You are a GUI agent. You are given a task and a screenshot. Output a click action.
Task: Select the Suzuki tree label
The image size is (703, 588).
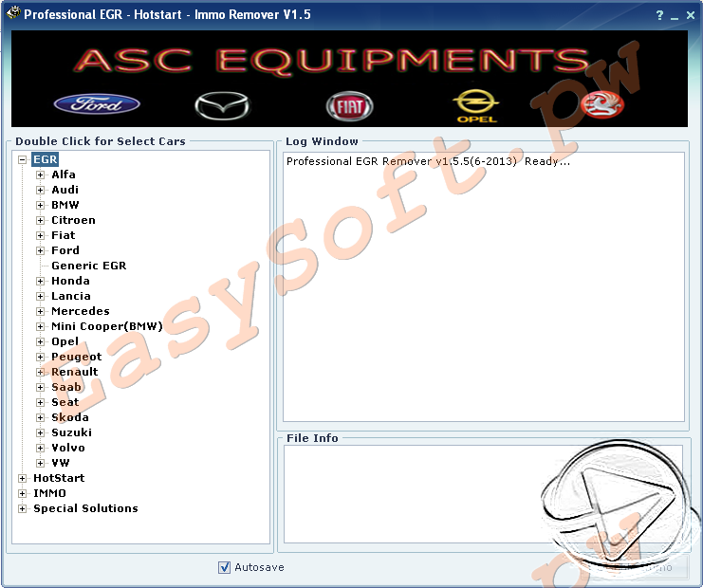(x=72, y=432)
